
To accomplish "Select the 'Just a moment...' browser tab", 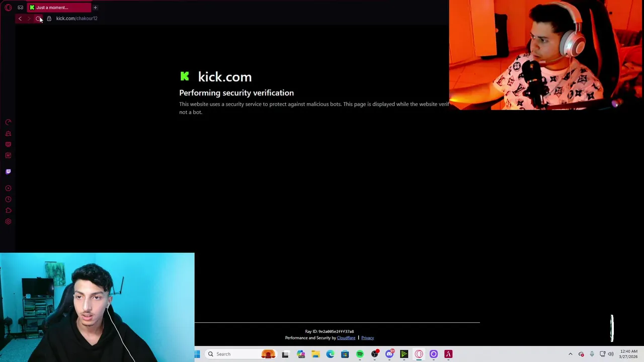I will pyautogui.click(x=59, y=8).
